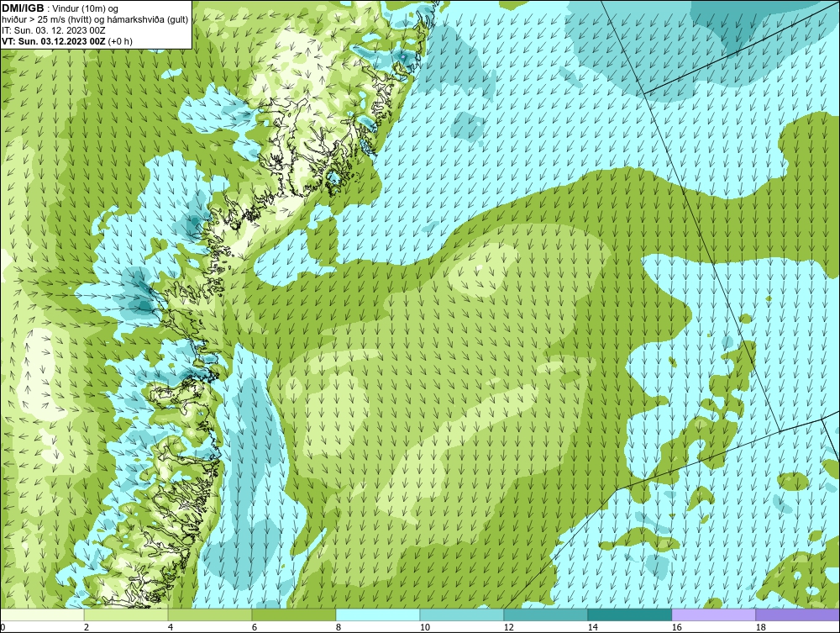Screen dimensions: 840x633
Task: Pick the 16–18 m/s lavender band
Action: coord(713,615)
